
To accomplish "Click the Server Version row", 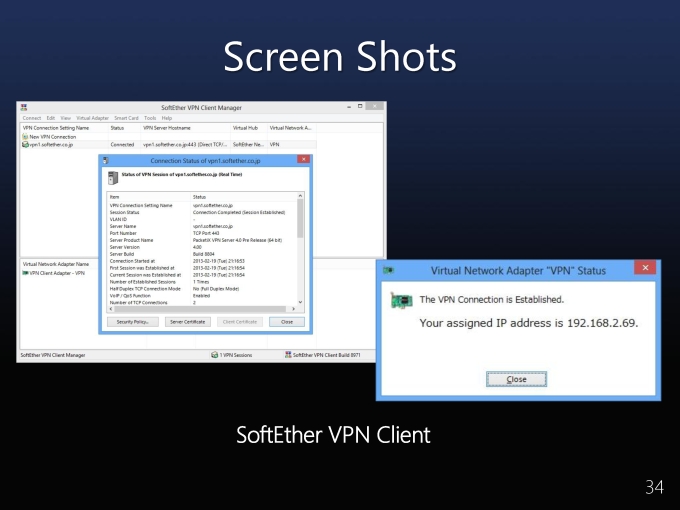I will pyautogui.click(x=202, y=247).
